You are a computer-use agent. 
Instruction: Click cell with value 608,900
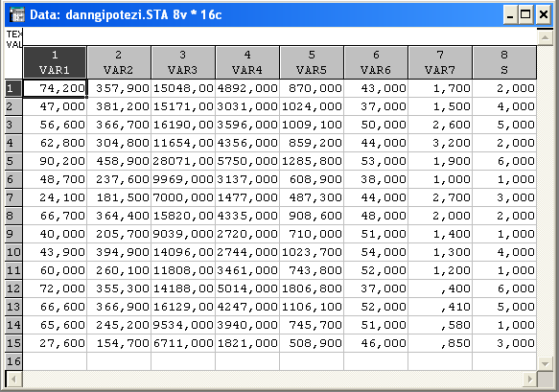point(312,179)
